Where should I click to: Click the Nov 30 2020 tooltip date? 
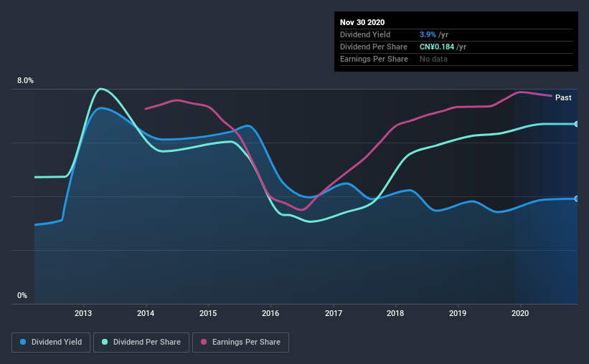click(362, 22)
